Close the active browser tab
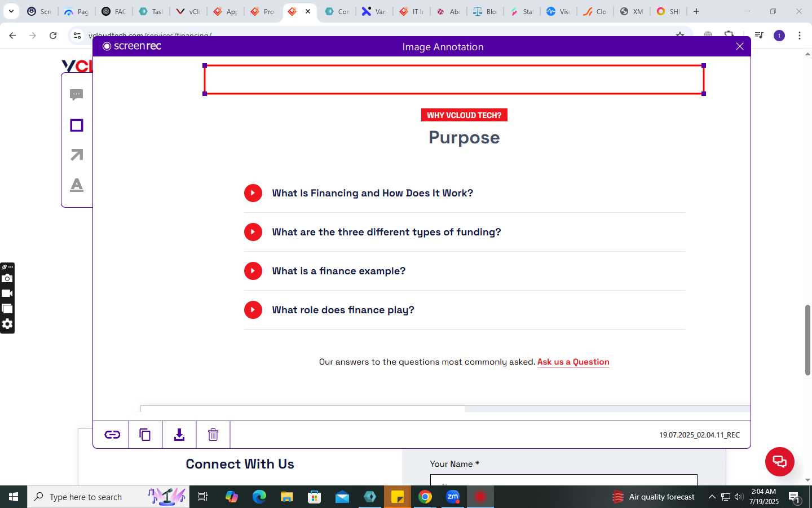 pos(308,11)
